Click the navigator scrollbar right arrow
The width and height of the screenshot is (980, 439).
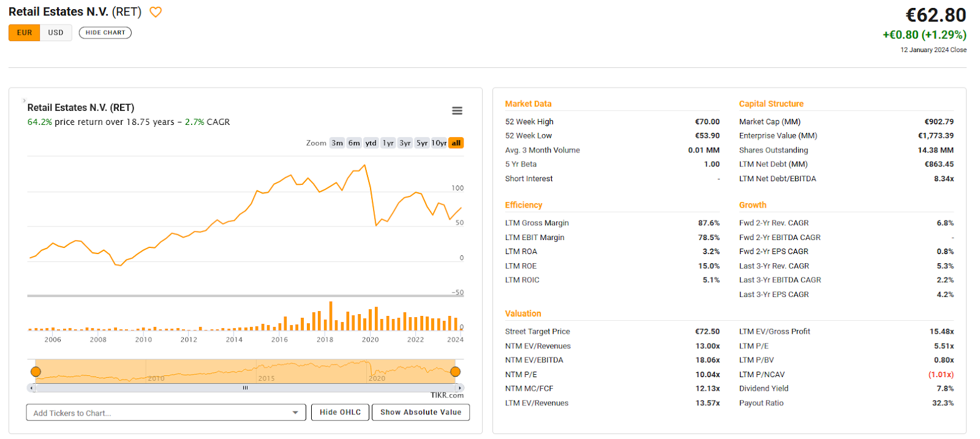tap(459, 388)
